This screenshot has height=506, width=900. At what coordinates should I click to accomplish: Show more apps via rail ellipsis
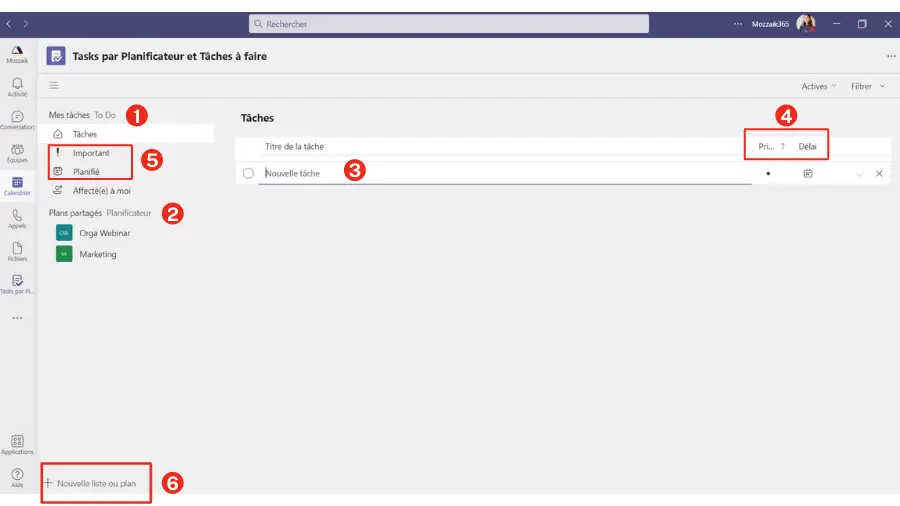(x=17, y=318)
